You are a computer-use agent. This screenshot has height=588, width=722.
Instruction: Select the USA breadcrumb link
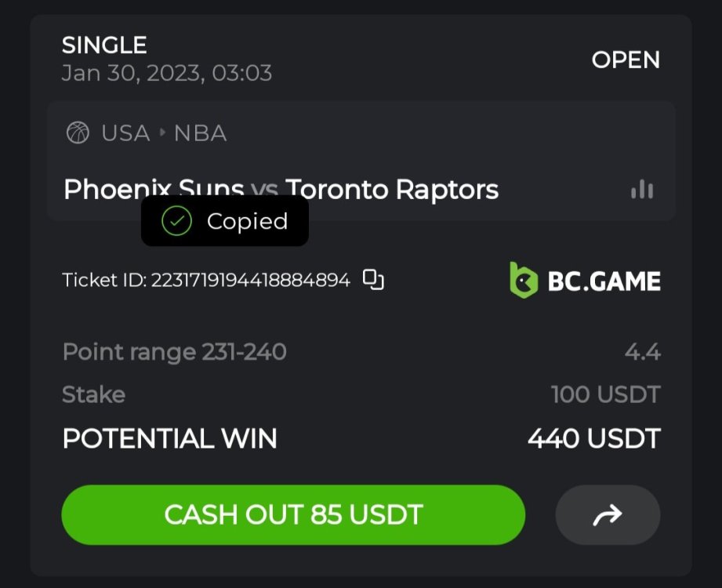pos(125,133)
